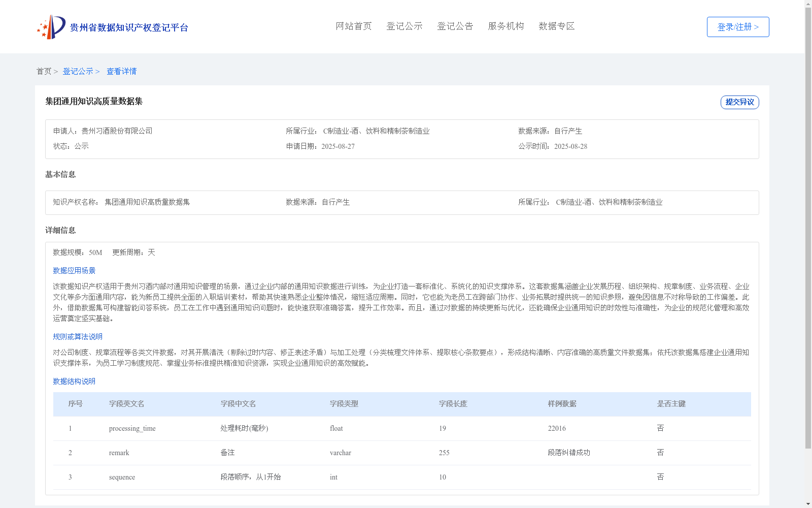
Task: Click publication time 2025-08-28
Action: point(570,146)
